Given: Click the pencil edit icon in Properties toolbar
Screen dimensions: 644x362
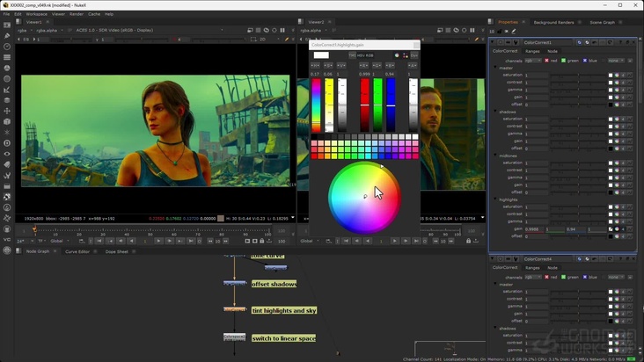Looking at the screenshot, I should [514, 31].
